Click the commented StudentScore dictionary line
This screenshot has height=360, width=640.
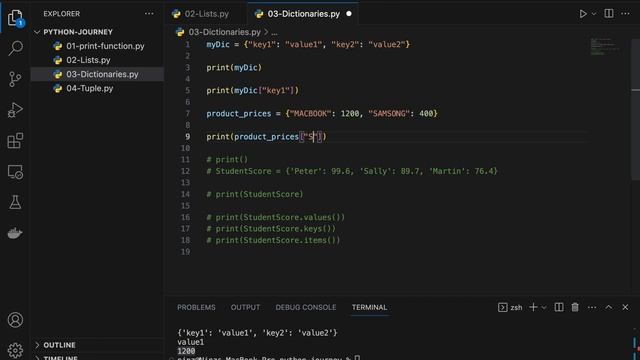click(x=352, y=171)
